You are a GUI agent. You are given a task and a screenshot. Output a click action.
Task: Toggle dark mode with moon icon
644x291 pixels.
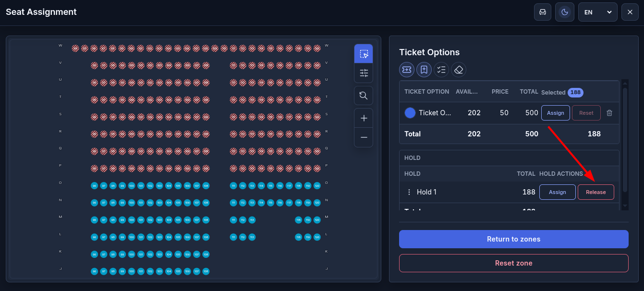coord(565,12)
